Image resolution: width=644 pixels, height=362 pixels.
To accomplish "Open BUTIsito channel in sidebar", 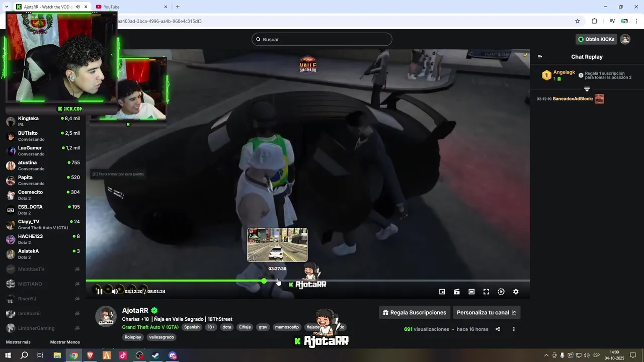I will click(43, 136).
